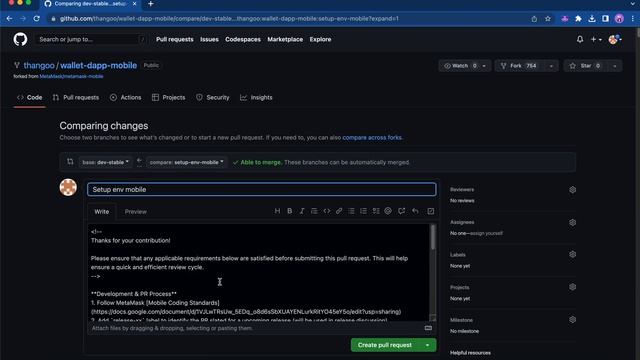Open Reviewers settings gear
Image resolution: width=640 pixels, height=360 pixels.
point(572,190)
